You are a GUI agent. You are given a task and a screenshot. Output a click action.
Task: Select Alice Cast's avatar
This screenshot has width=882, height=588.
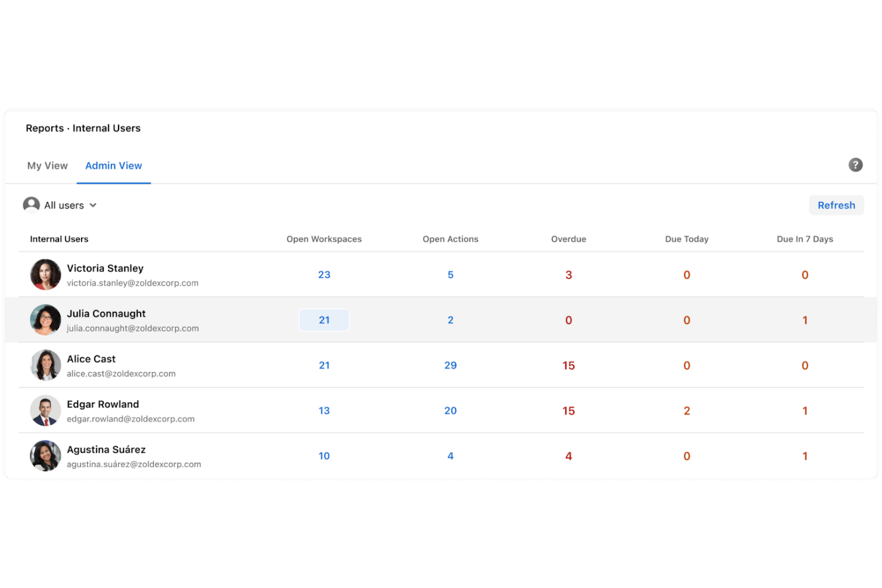pyautogui.click(x=46, y=365)
